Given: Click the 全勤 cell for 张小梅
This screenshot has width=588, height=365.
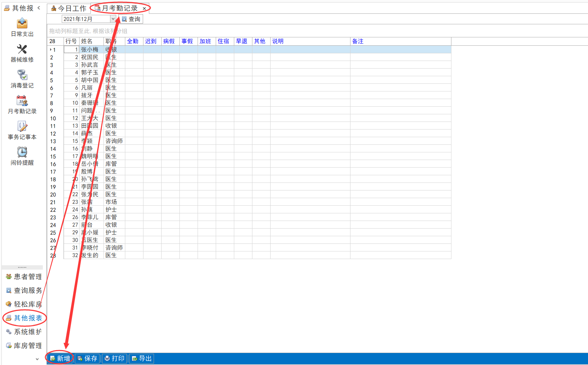Looking at the screenshot, I should click(134, 50).
